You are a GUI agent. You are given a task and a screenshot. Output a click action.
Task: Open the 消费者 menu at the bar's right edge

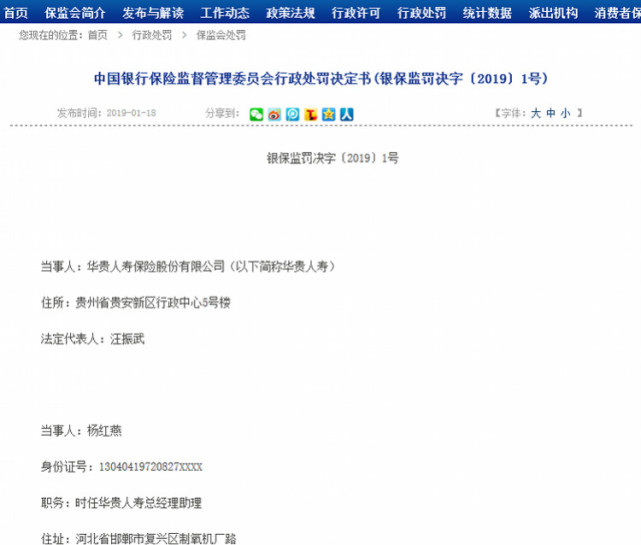point(617,13)
